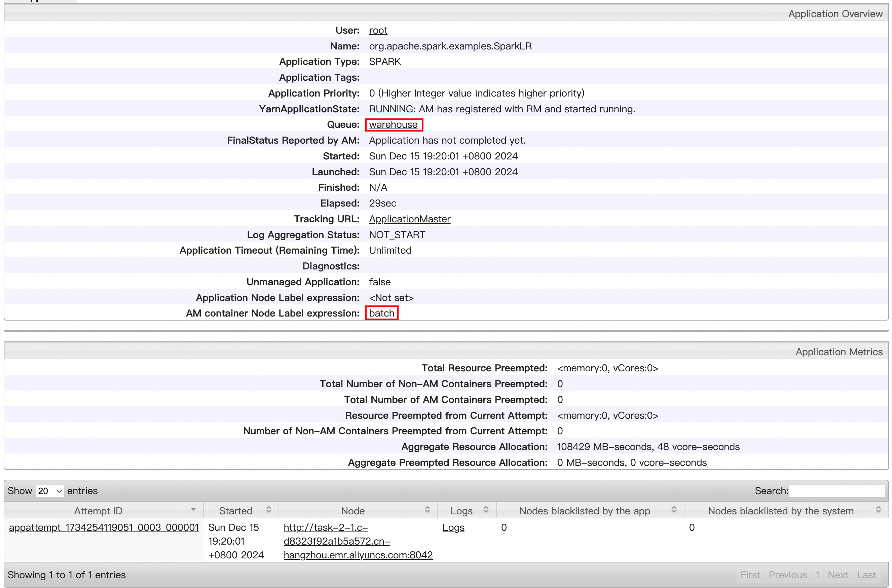Open the Logs link for the attempt
This screenshot has width=892, height=588.
click(x=453, y=527)
